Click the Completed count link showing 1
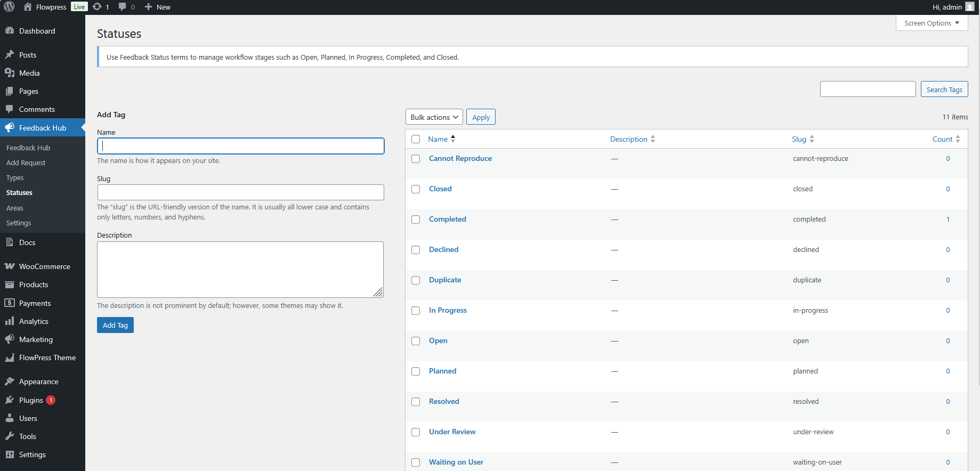 click(x=948, y=219)
